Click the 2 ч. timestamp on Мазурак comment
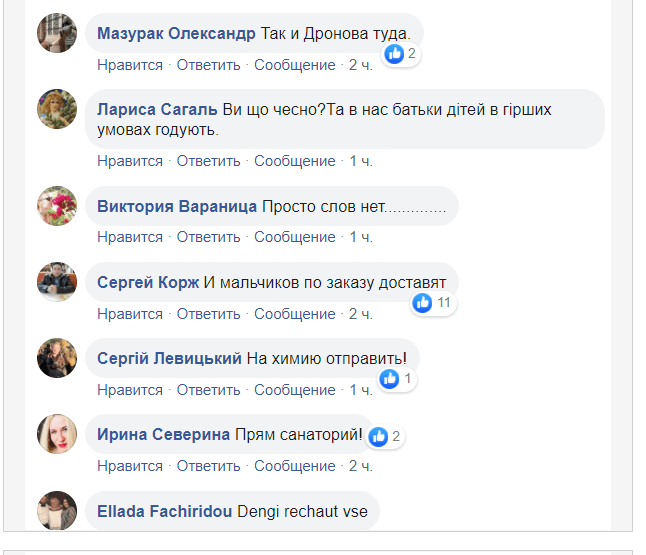Image resolution: width=646 pixels, height=555 pixels. pos(360,65)
